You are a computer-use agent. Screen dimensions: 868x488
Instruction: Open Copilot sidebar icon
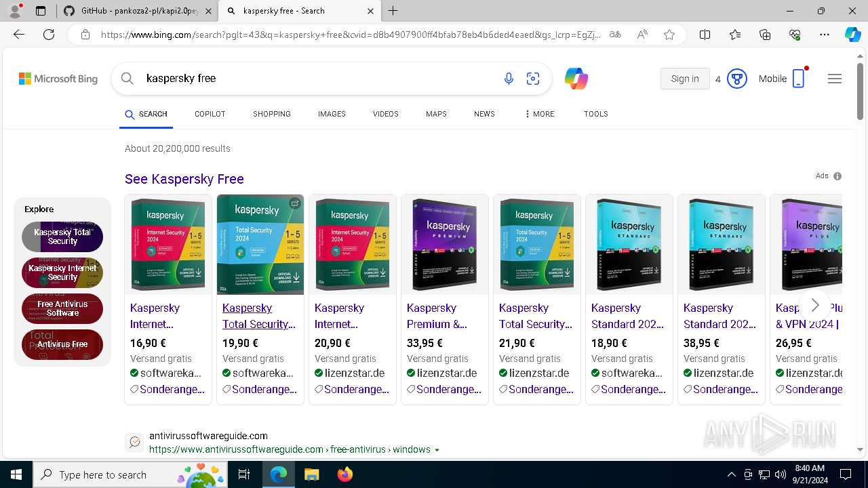click(x=852, y=35)
